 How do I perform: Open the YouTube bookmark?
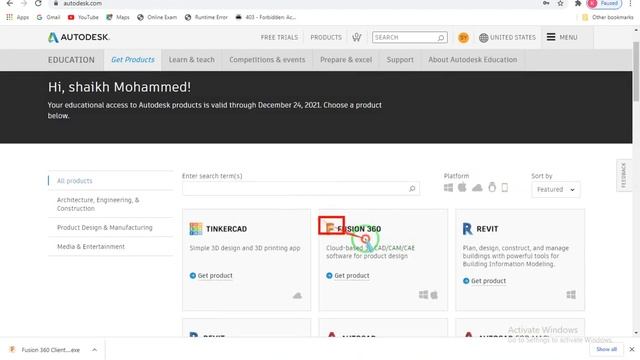tap(83, 17)
